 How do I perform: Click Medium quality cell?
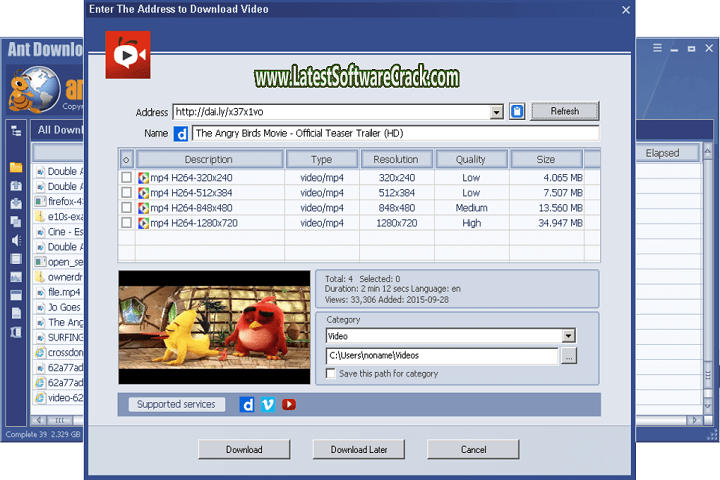tap(472, 208)
